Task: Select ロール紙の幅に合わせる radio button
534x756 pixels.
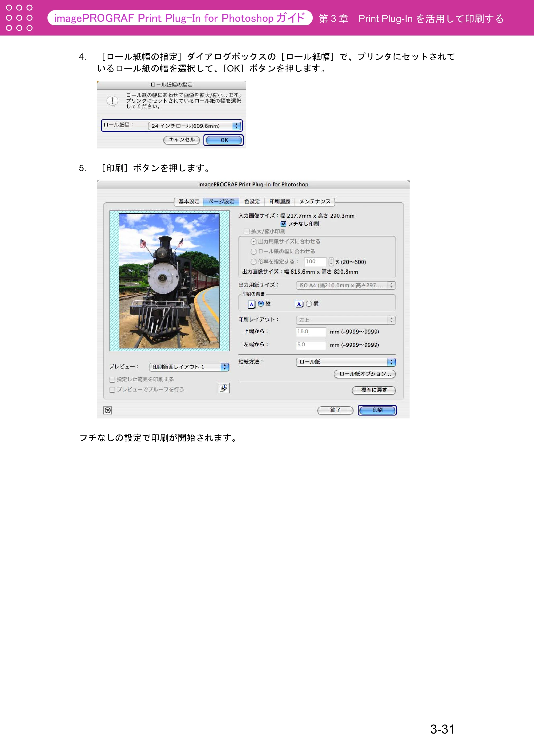Action: (253, 252)
